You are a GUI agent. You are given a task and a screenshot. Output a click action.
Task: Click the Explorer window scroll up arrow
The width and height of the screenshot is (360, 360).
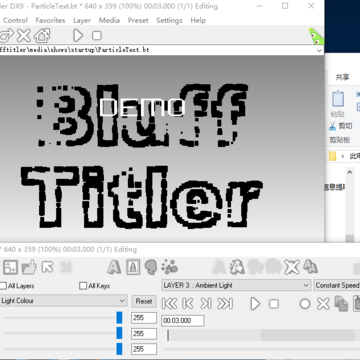349,172
